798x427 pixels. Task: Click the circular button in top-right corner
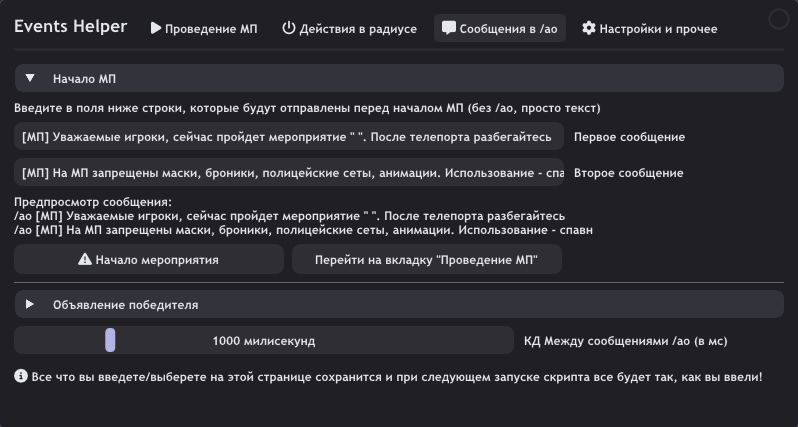pyautogui.click(x=778, y=19)
